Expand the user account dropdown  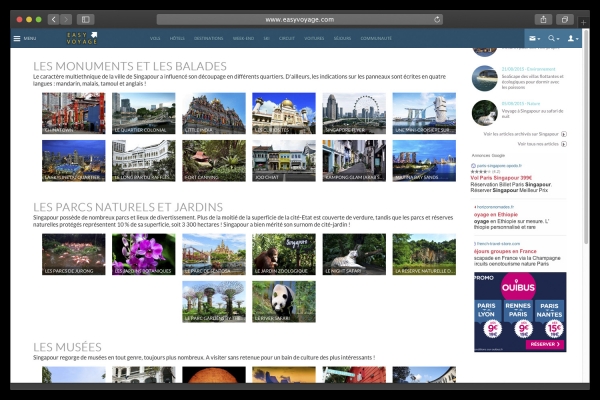click(x=573, y=38)
